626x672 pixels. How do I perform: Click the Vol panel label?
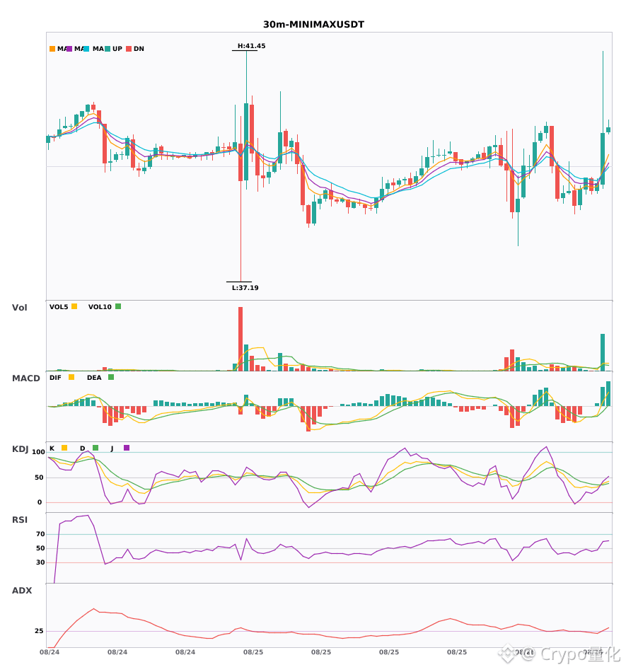click(x=19, y=308)
